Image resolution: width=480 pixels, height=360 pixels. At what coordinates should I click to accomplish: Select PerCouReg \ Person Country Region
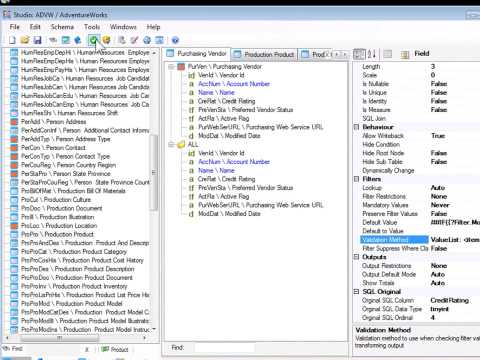coord(68,165)
